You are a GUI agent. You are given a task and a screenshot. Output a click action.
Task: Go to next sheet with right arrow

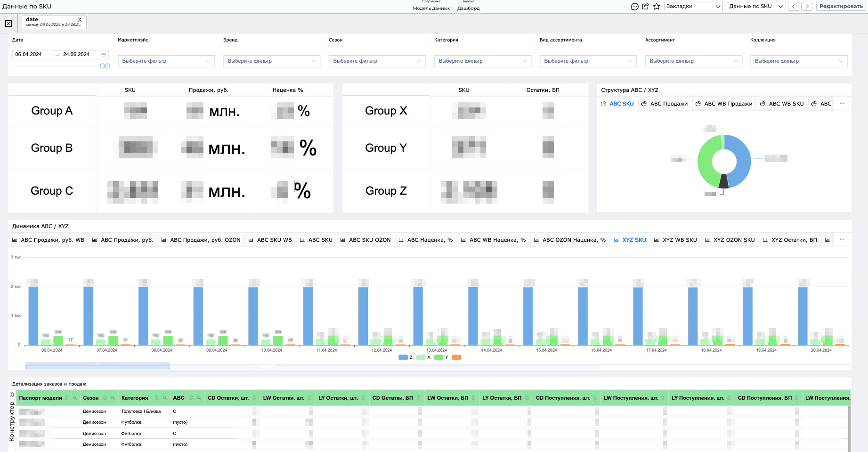(x=807, y=7)
